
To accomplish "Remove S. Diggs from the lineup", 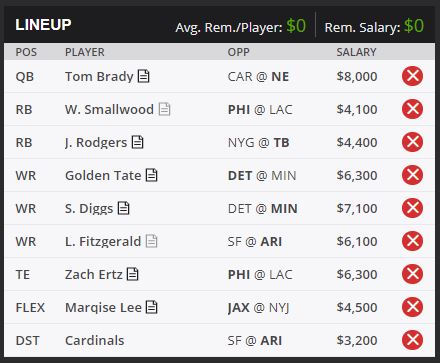I will click(412, 208).
